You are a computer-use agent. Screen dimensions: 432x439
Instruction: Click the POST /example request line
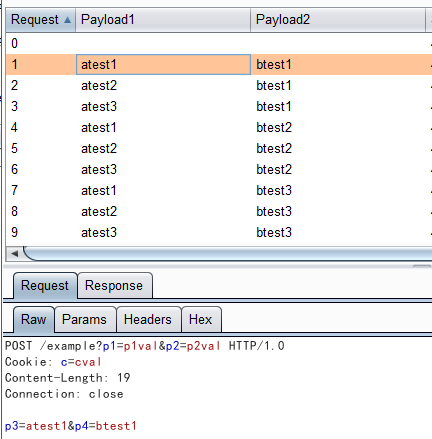(x=145, y=346)
